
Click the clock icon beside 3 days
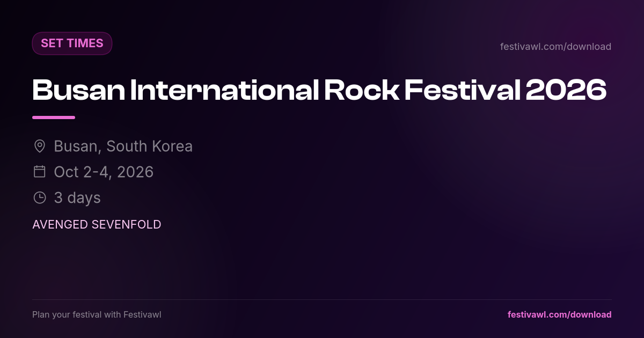click(x=39, y=197)
